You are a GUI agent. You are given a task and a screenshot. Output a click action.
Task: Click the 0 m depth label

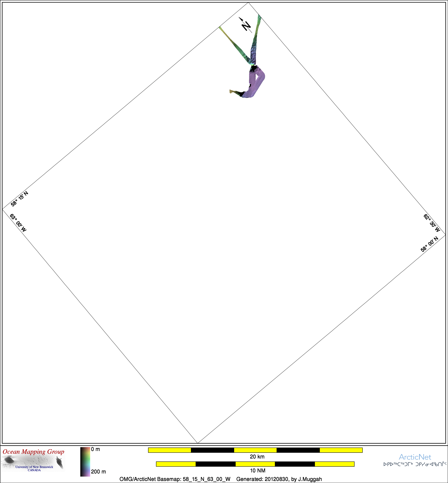click(x=96, y=449)
